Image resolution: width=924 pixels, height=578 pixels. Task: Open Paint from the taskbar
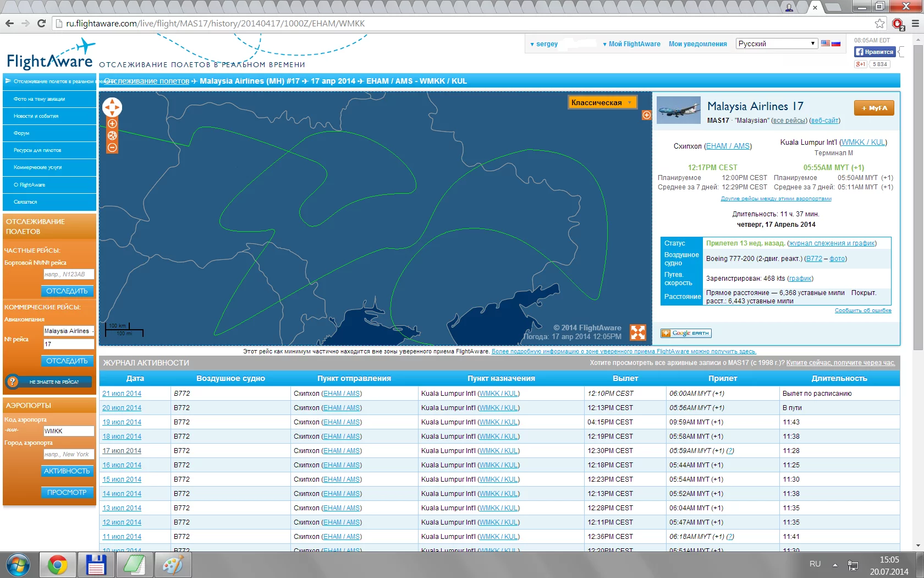tap(172, 565)
